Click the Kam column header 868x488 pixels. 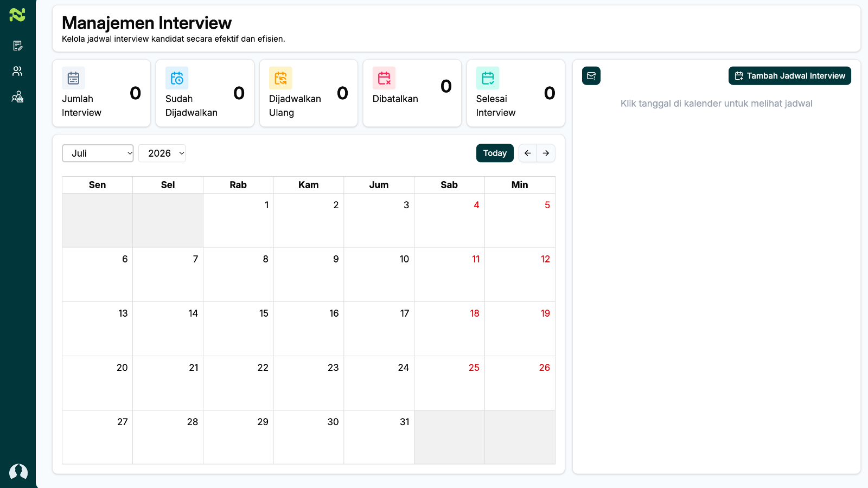click(309, 185)
